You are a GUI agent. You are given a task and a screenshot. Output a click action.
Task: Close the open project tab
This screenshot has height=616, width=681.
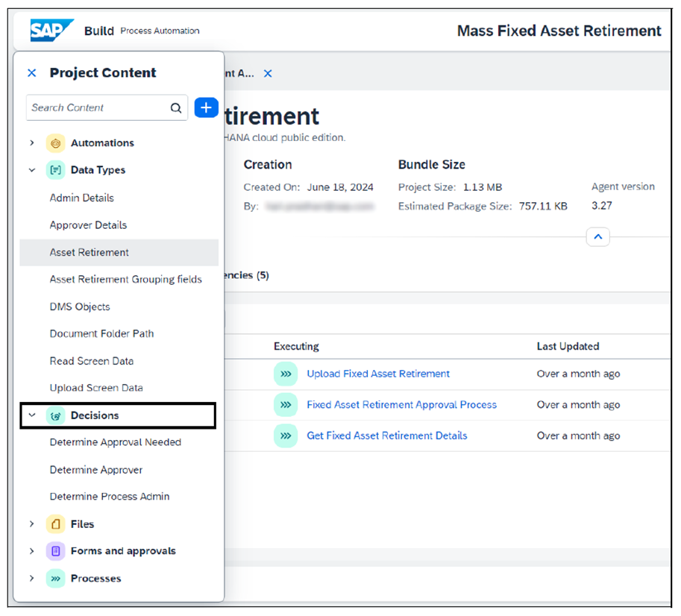point(268,74)
